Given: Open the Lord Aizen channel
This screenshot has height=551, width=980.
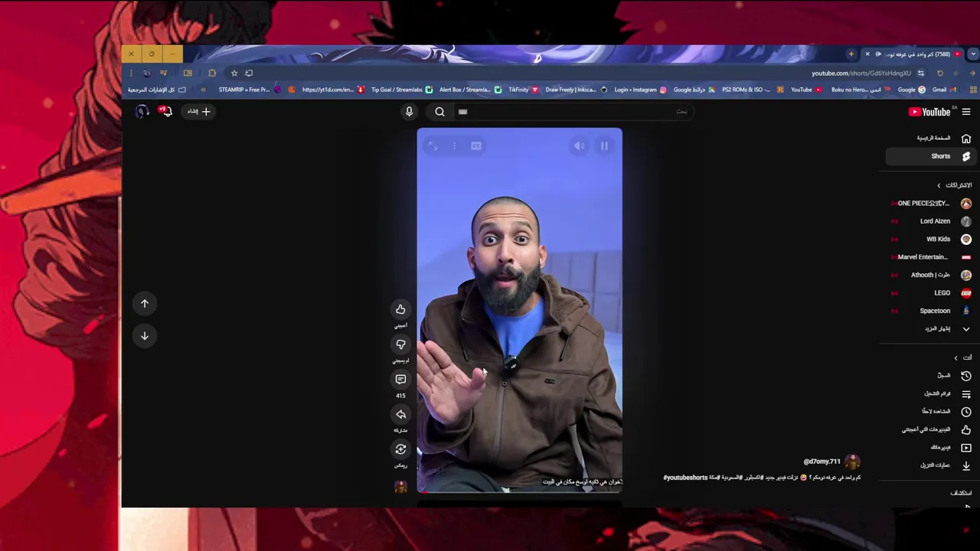Looking at the screenshot, I should (931, 221).
